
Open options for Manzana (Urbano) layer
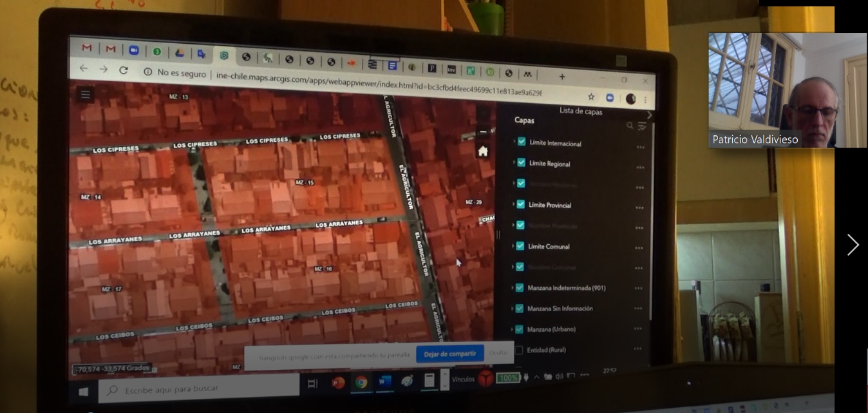point(637,329)
